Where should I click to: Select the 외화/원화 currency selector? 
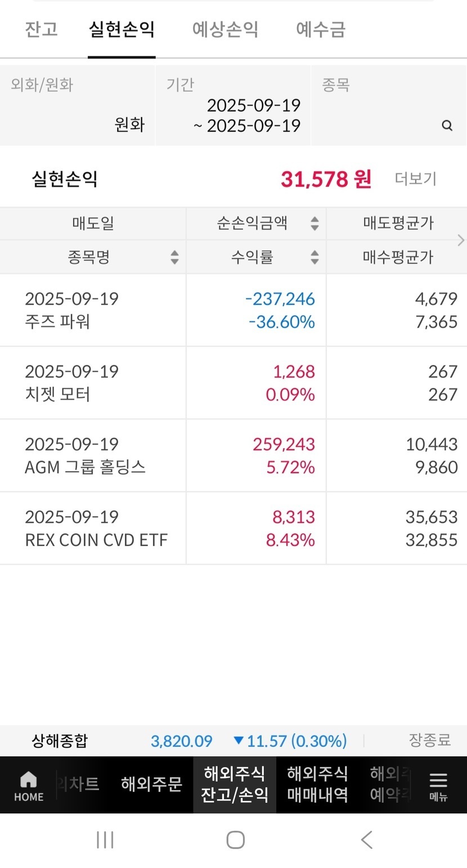click(x=78, y=106)
